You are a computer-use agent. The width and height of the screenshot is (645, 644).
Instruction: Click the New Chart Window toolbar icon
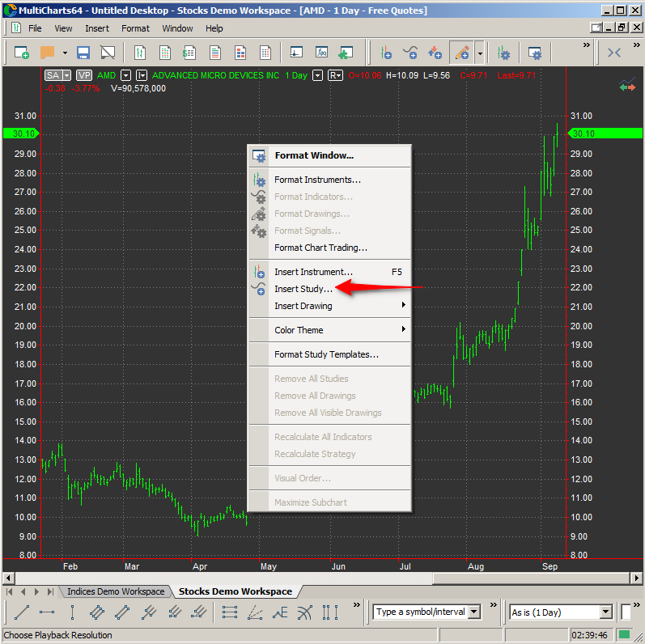point(21,53)
